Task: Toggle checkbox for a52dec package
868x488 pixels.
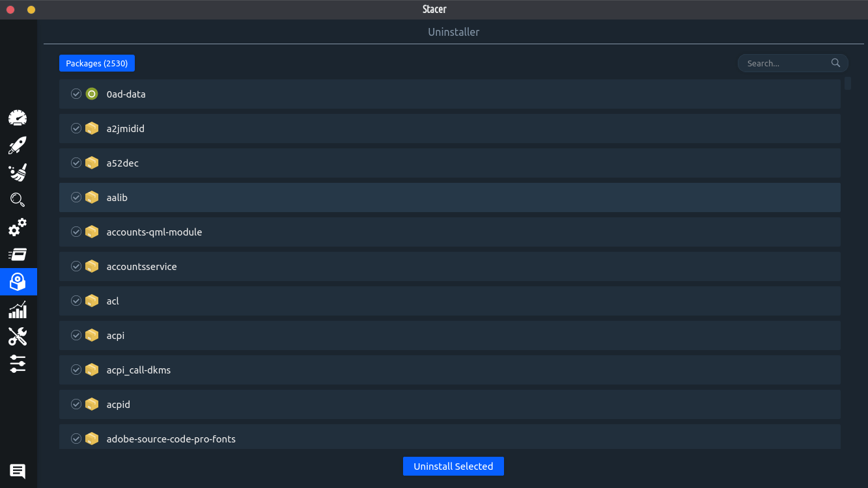Action: pyautogui.click(x=76, y=163)
